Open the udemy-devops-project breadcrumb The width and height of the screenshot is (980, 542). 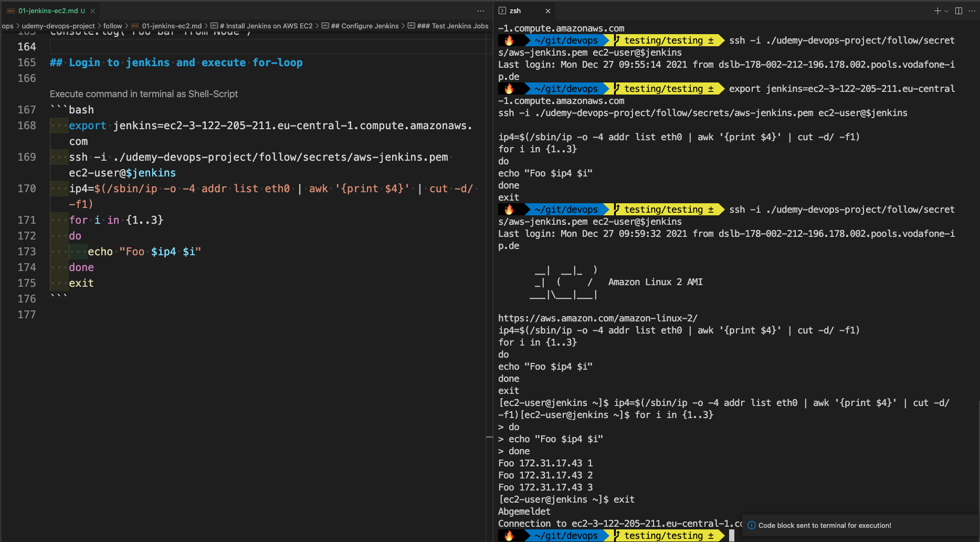point(58,26)
